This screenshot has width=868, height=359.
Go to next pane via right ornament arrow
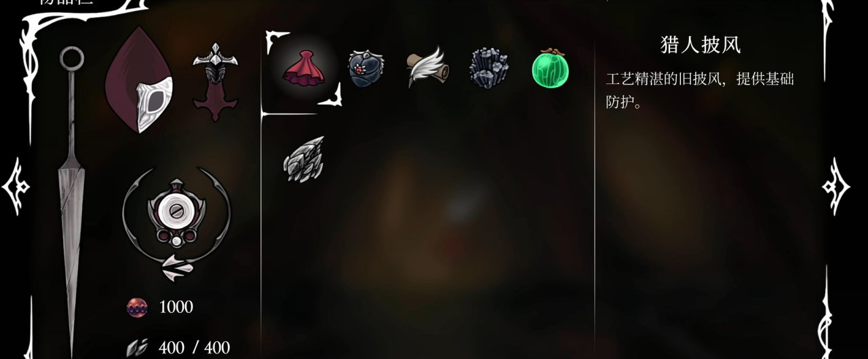835,186
